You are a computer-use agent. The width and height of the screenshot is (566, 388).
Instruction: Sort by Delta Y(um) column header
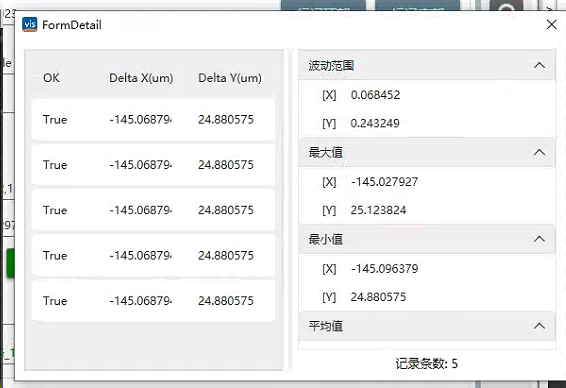(x=230, y=78)
